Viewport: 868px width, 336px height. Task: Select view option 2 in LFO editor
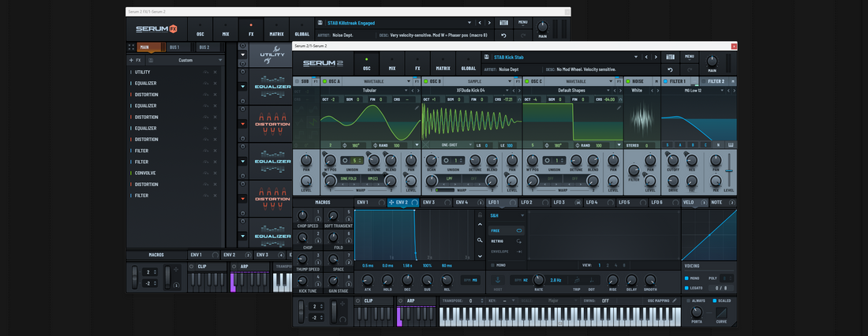(608, 265)
